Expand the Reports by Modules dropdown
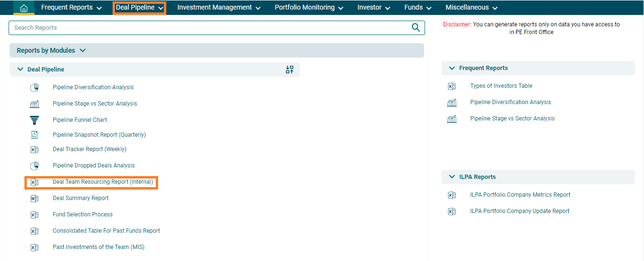This screenshot has height=261, width=644. click(82, 50)
